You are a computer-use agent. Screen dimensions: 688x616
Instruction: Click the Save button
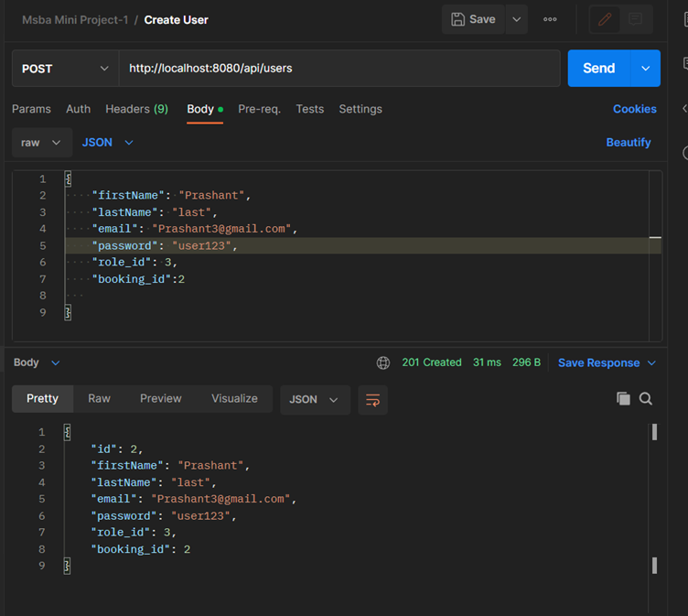(x=473, y=19)
